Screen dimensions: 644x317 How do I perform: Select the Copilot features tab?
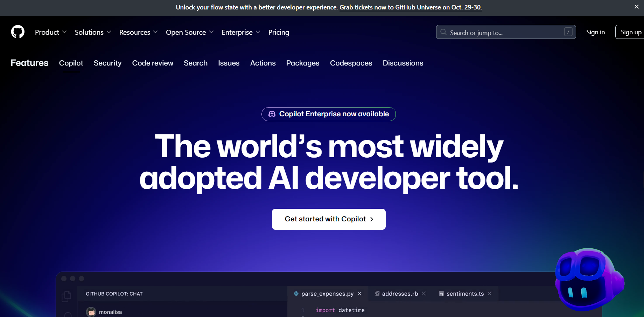point(71,63)
